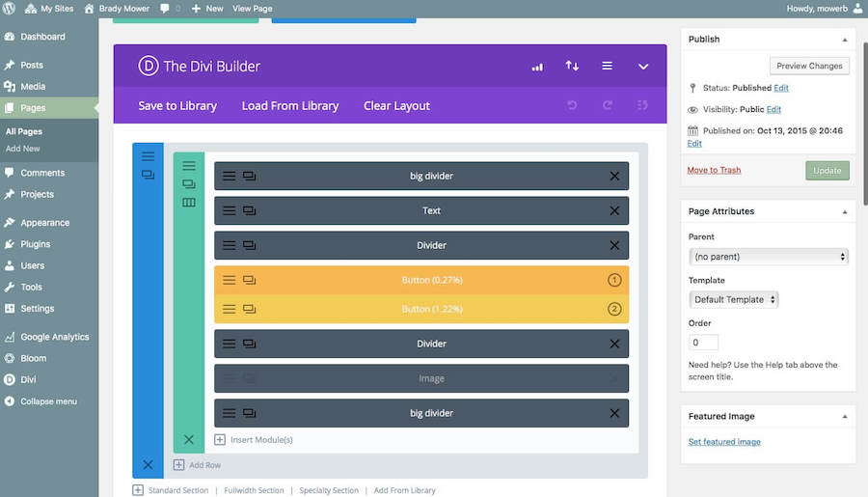The image size is (868, 497).
Task: Open green row settings menu icon
Action: (189, 166)
